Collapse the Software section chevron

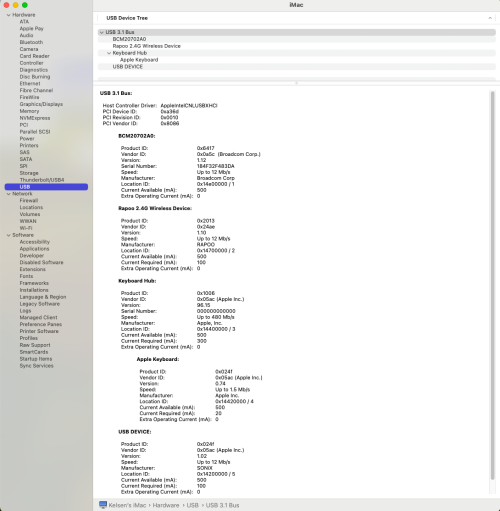pos(8,235)
